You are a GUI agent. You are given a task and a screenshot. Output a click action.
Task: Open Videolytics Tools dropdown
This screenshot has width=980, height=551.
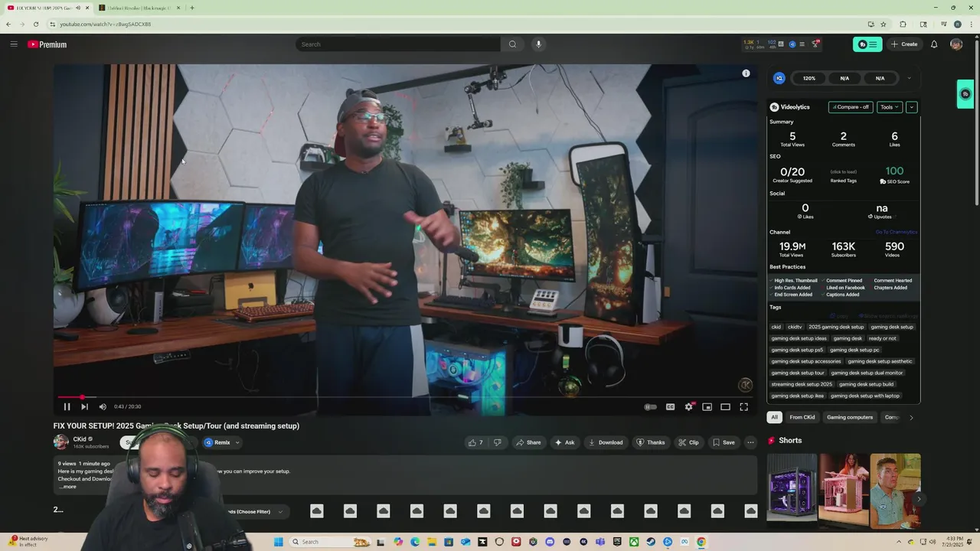889,107
